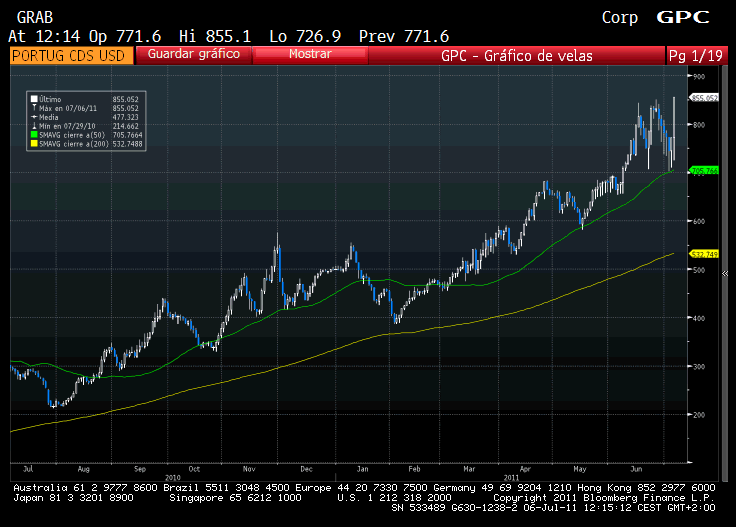Click the GRAB command text

[x=35, y=18]
